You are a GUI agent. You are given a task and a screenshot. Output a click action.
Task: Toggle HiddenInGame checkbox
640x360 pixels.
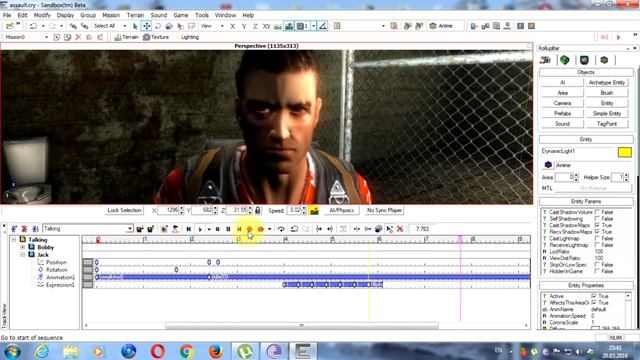[x=598, y=271]
